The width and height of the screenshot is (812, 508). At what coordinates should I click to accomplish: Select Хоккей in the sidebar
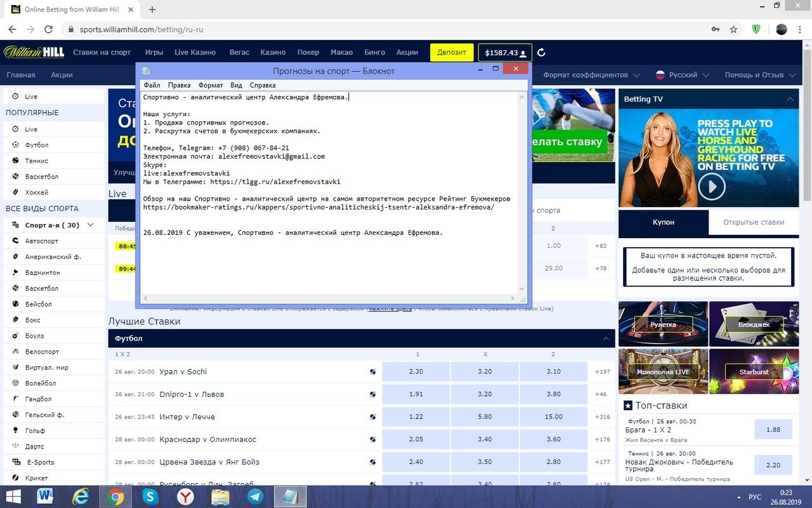coord(54,192)
